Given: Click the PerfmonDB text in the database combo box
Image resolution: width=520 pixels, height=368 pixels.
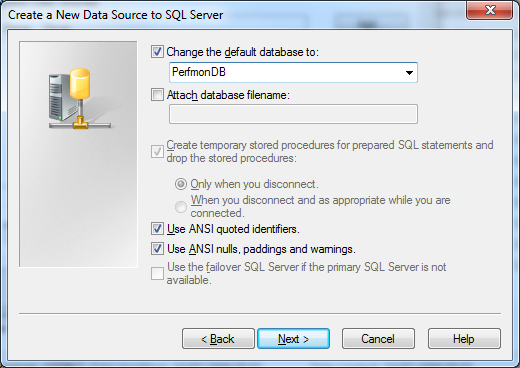Looking at the screenshot, I should coord(199,72).
